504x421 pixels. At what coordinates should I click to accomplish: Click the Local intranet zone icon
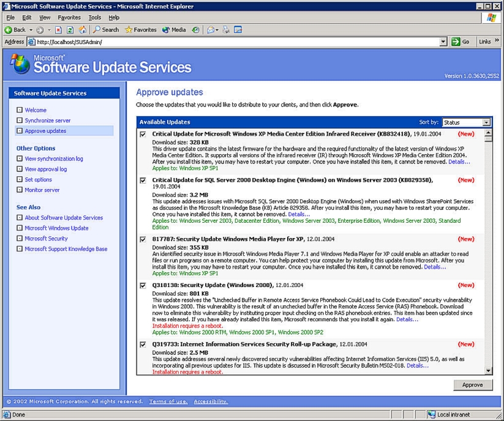click(x=432, y=415)
